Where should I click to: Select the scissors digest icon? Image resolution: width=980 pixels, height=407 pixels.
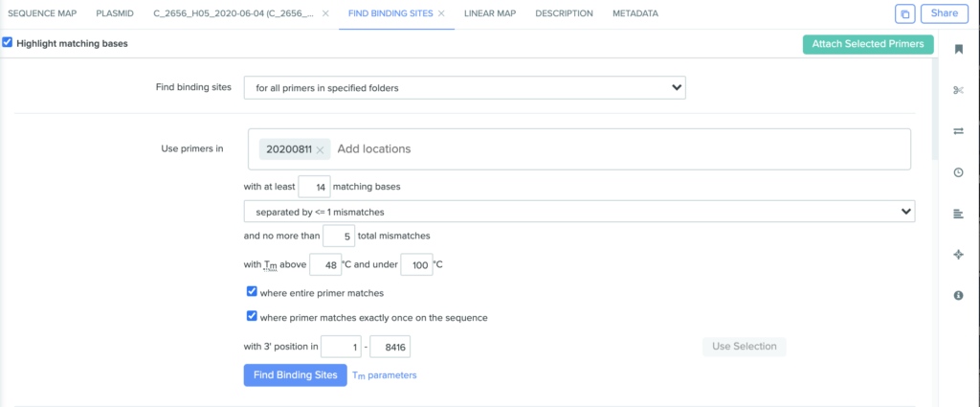(958, 90)
